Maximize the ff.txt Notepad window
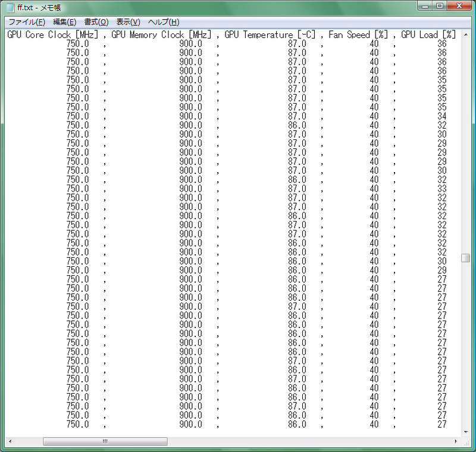Image resolution: width=476 pixels, height=452 pixels. [439, 6]
